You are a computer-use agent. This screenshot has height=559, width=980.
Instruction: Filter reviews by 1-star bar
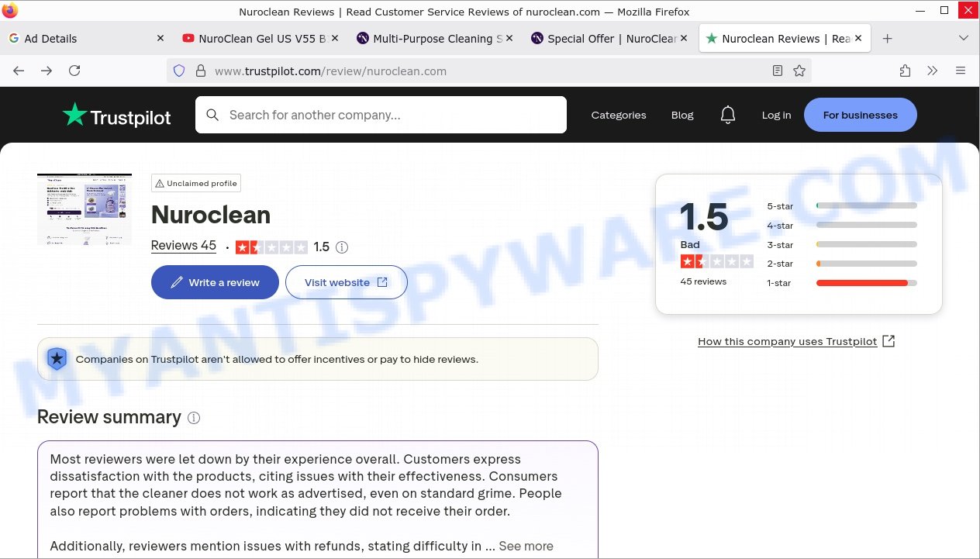pos(842,283)
